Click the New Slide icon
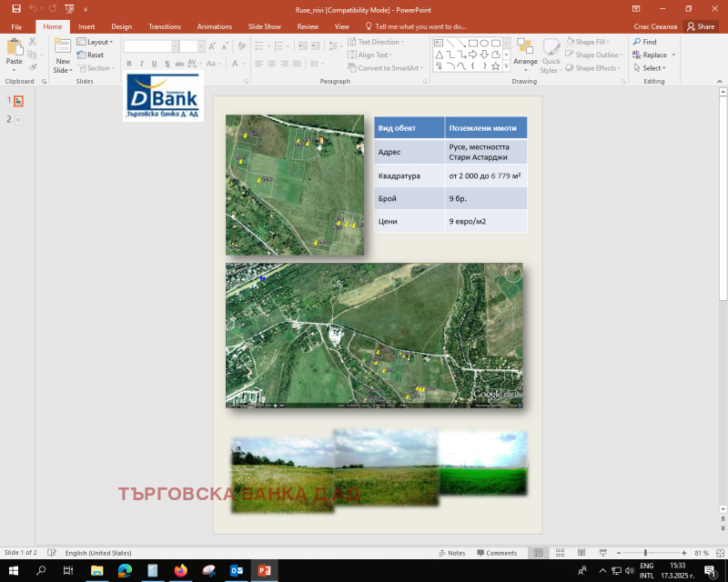728x582 pixels. (x=62, y=47)
